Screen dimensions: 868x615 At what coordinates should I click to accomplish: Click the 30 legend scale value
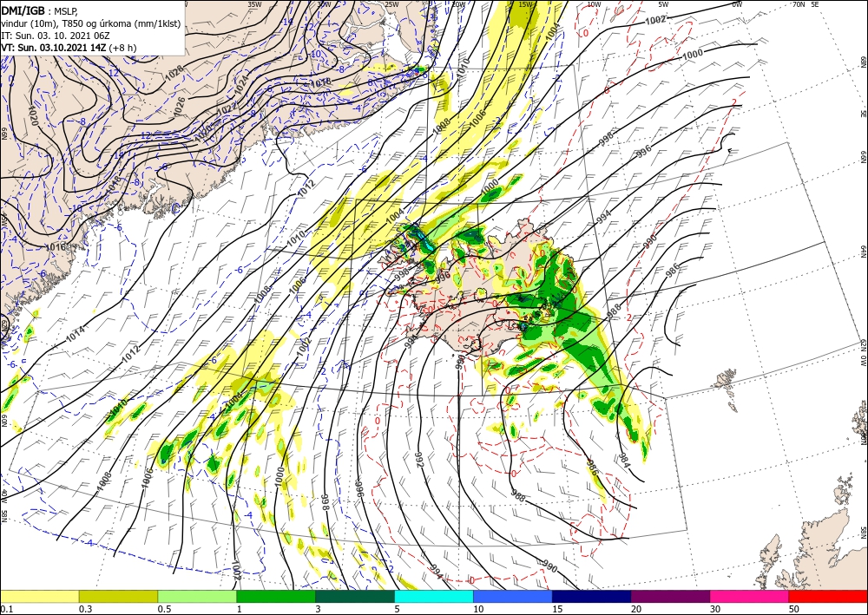pyautogui.click(x=714, y=609)
